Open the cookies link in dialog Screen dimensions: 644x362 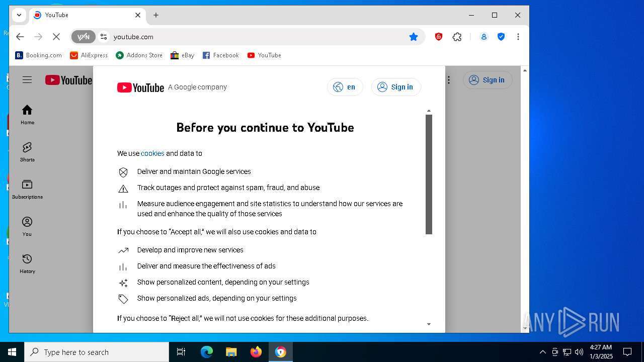coord(152,153)
